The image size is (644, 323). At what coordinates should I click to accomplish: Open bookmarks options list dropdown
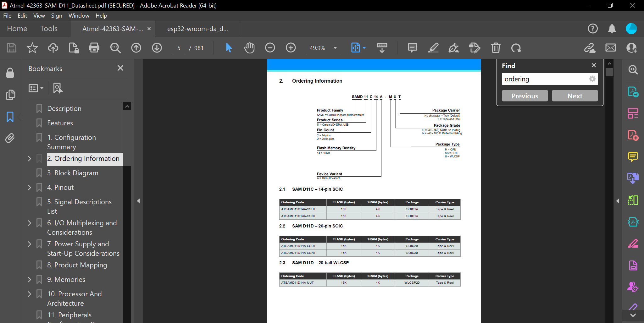[x=36, y=88]
